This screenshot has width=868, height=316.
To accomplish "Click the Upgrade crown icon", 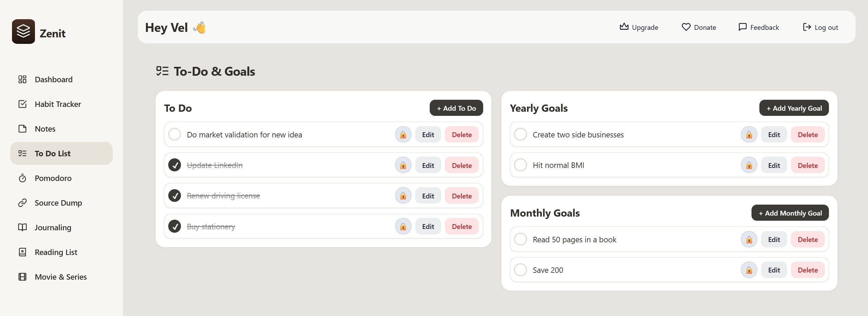I will [x=624, y=27].
